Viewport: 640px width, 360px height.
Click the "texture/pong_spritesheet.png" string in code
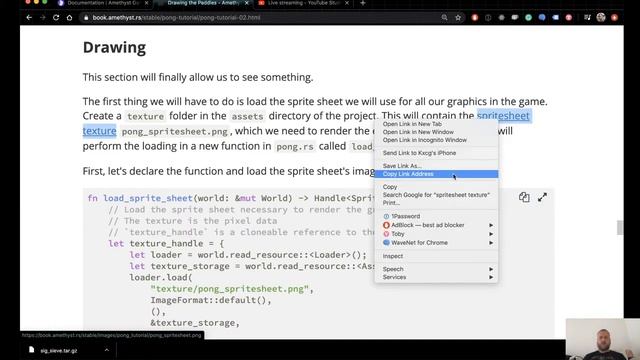[229, 289]
